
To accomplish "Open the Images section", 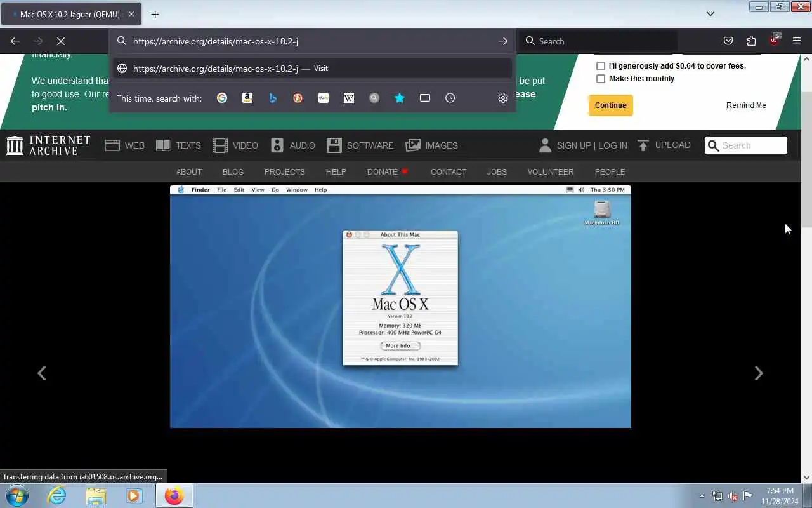I will point(431,145).
